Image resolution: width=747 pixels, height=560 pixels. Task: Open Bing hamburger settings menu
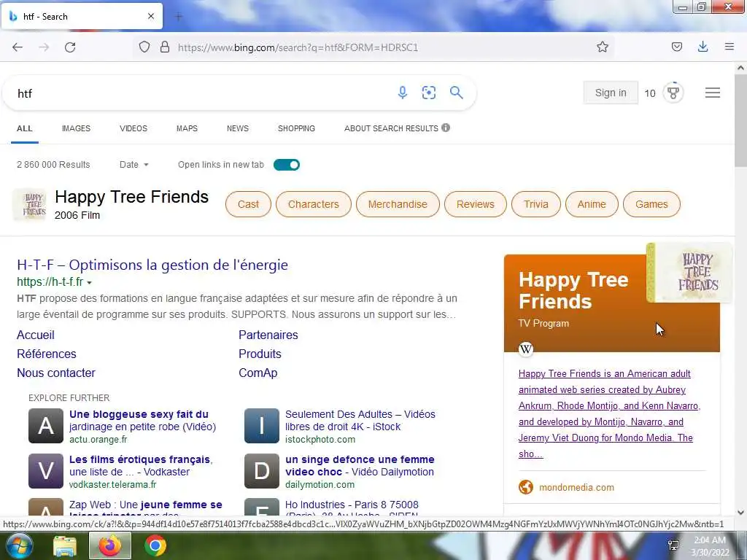coord(713,93)
